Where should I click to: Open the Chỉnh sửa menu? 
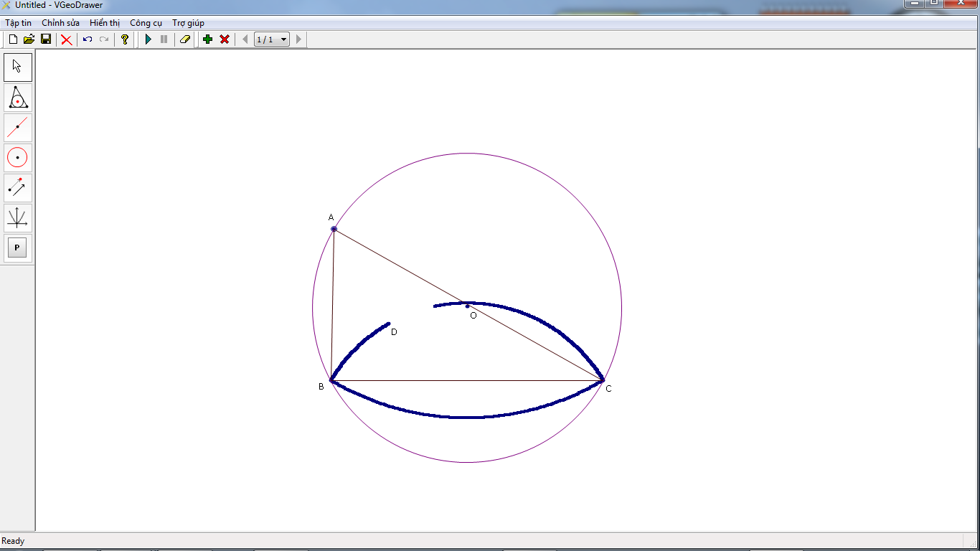point(61,23)
